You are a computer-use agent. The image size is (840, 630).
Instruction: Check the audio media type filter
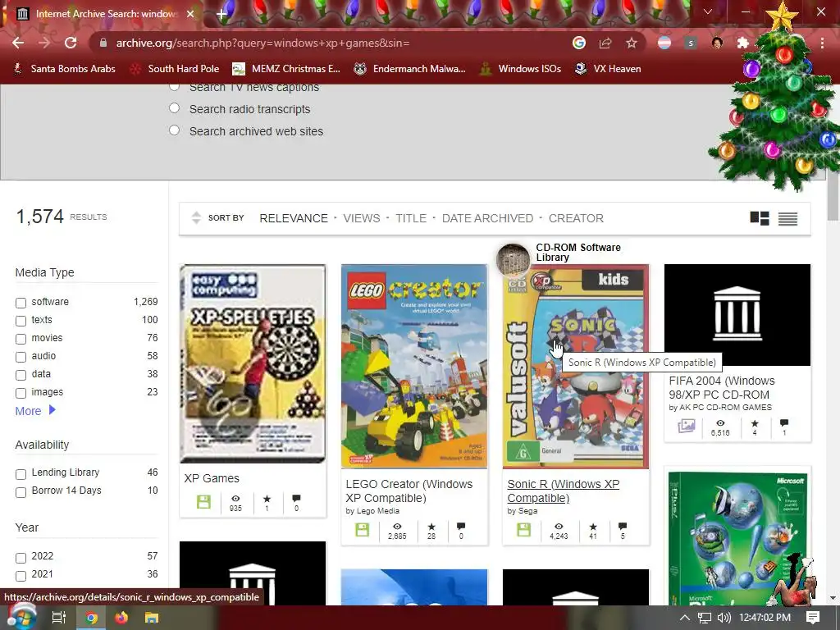[21, 357]
